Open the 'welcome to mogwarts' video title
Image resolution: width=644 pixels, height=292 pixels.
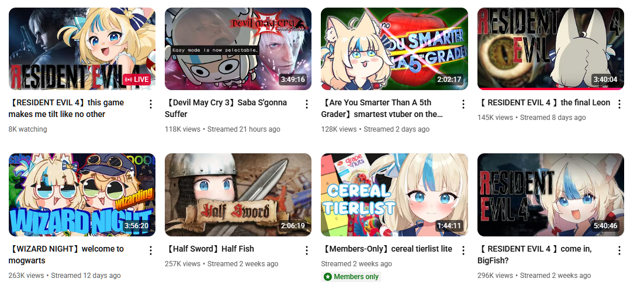[x=66, y=255]
